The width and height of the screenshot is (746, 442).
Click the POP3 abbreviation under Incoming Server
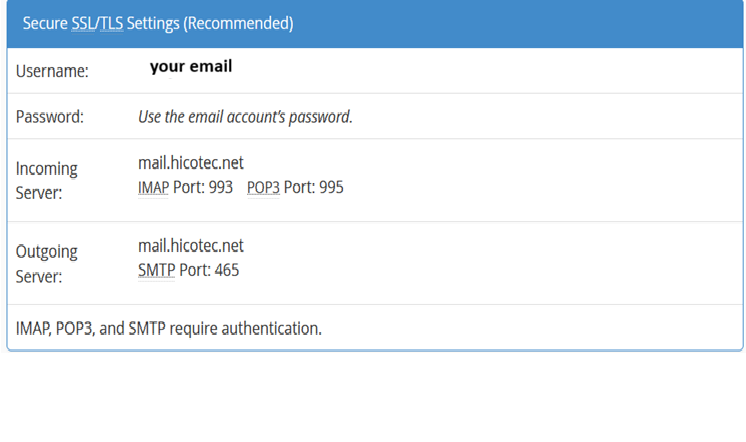coord(263,187)
